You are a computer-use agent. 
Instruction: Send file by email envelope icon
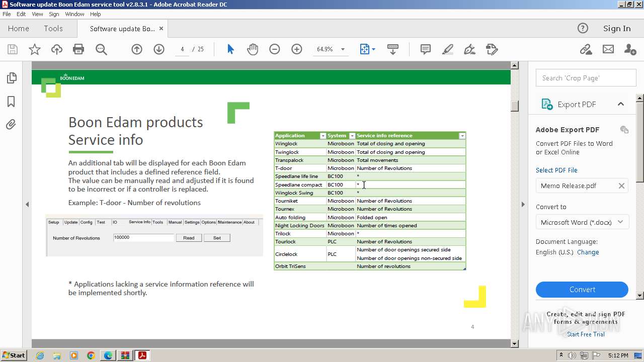tap(608, 49)
